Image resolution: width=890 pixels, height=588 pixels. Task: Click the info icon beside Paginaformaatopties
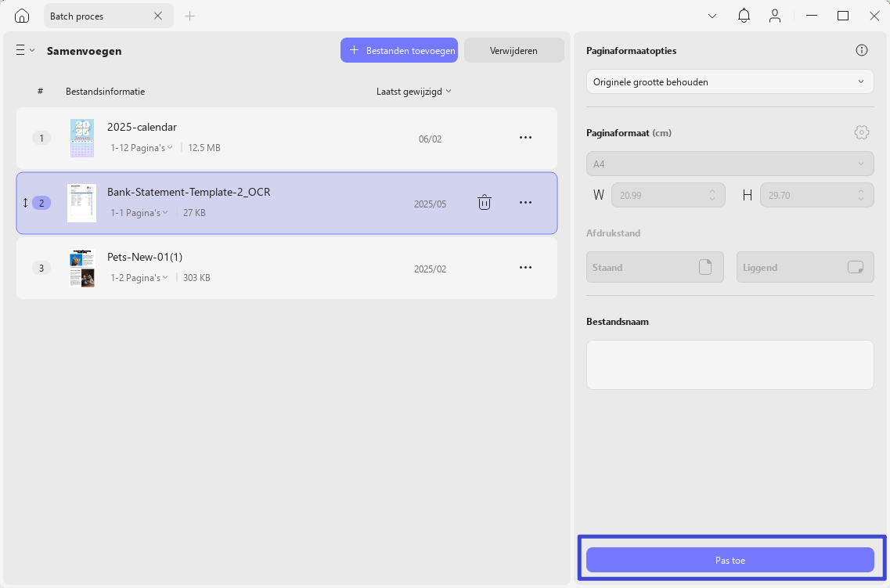(x=862, y=51)
